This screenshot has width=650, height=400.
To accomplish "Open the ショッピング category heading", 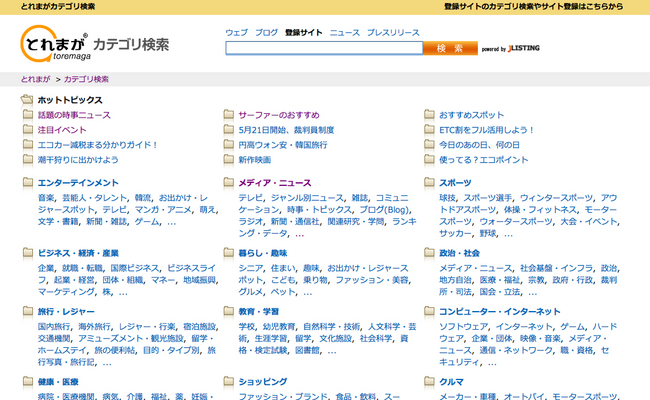I will point(262,381).
